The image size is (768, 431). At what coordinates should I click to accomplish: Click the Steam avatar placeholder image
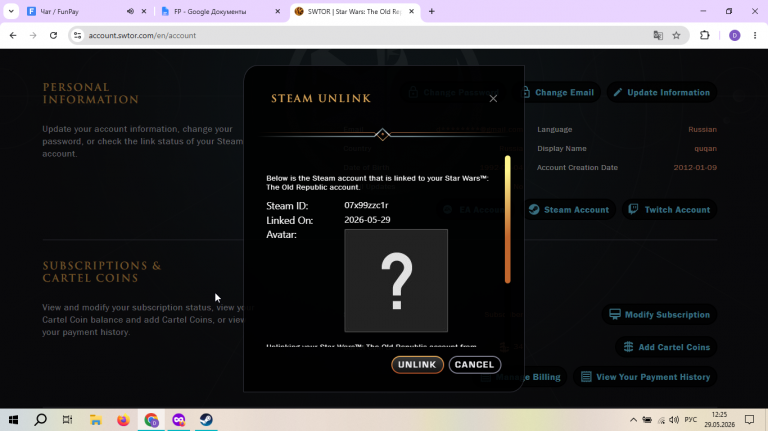(396, 281)
